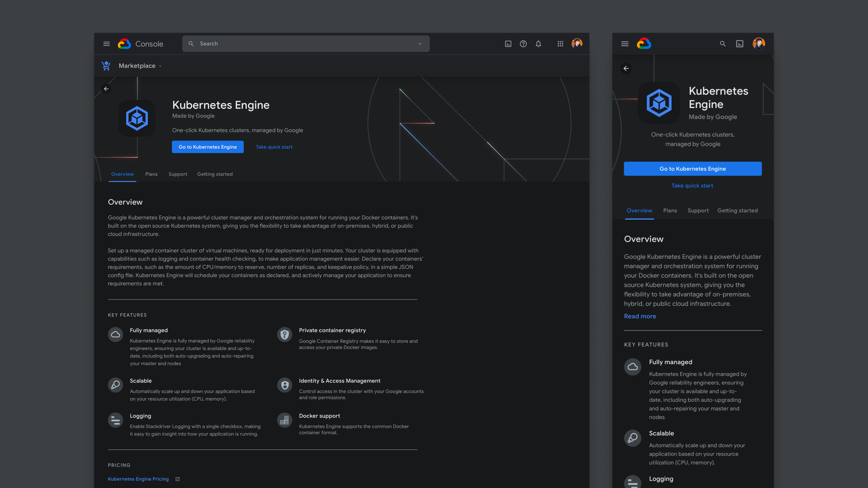The width and height of the screenshot is (868, 488).
Task: Click the Kubernetes Engine title in the desktop view
Action: pyautogui.click(x=221, y=105)
